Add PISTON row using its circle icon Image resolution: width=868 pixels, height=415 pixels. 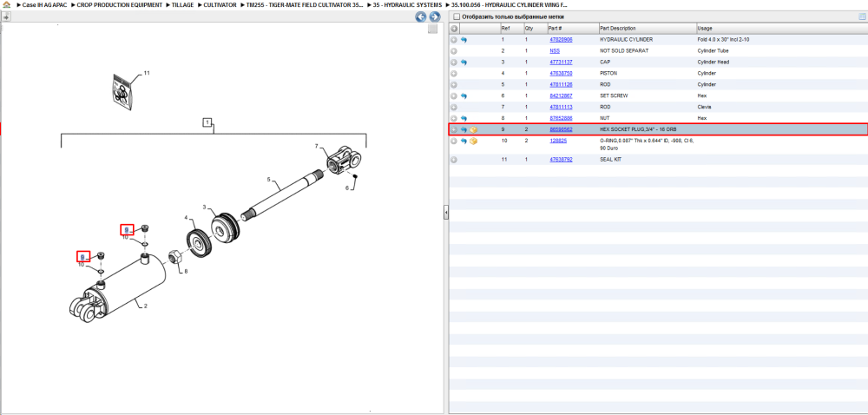pos(454,74)
